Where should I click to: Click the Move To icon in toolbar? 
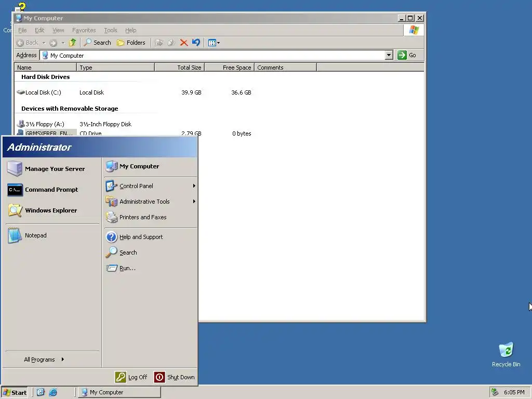click(x=159, y=43)
